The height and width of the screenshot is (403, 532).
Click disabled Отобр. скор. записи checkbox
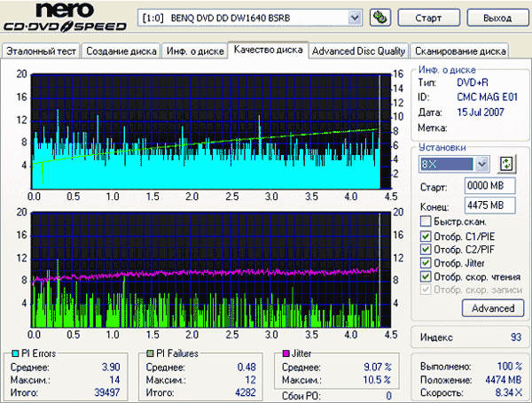[426, 290]
